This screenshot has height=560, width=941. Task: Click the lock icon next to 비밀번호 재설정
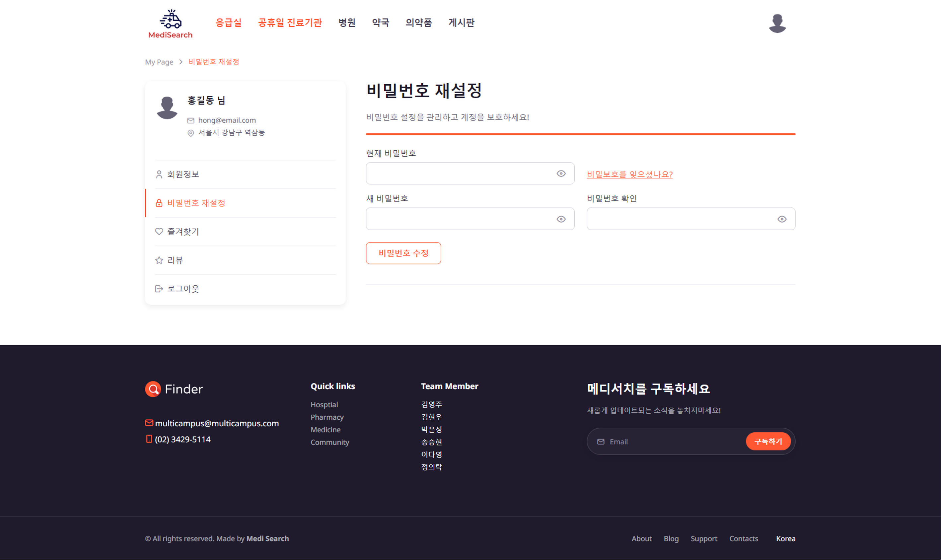click(159, 203)
